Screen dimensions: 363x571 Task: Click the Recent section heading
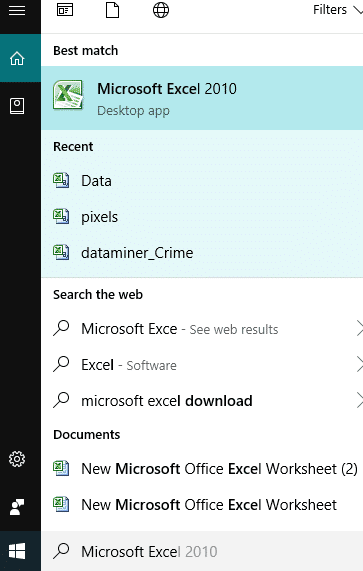pos(73,146)
